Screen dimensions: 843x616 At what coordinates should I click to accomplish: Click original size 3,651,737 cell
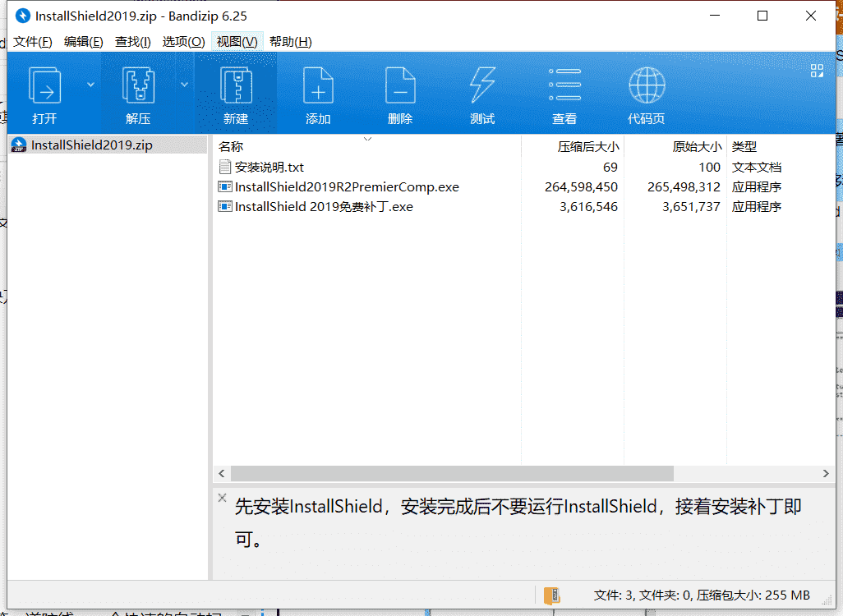click(691, 207)
